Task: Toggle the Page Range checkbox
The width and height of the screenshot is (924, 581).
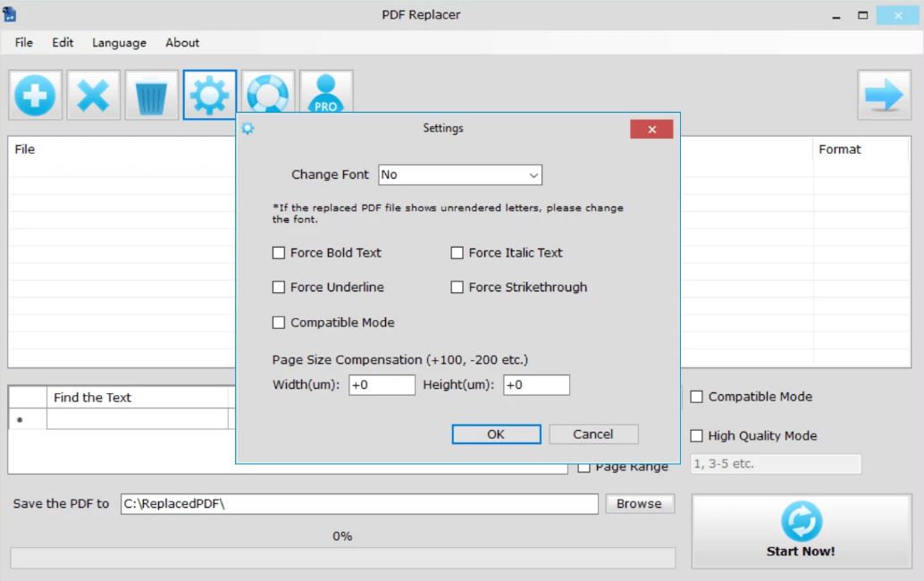Action: (584, 468)
